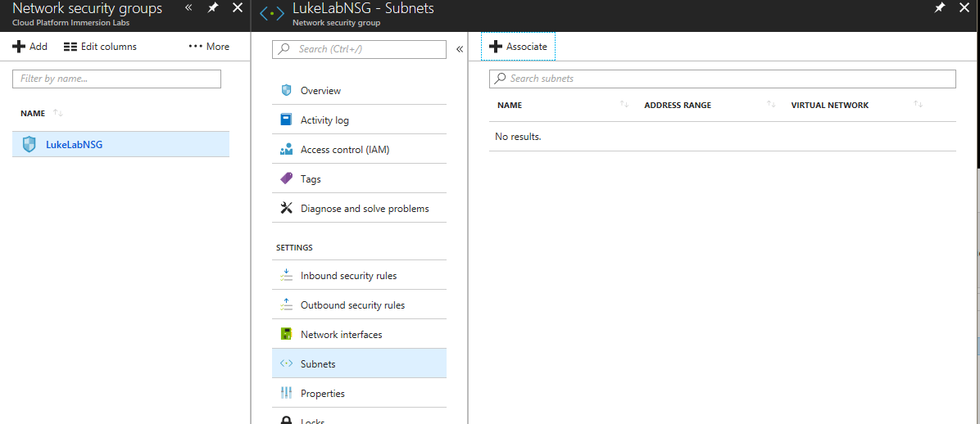Click the Search (Ctrl+/) menu box
Screen dimensions: 980x424
360,49
